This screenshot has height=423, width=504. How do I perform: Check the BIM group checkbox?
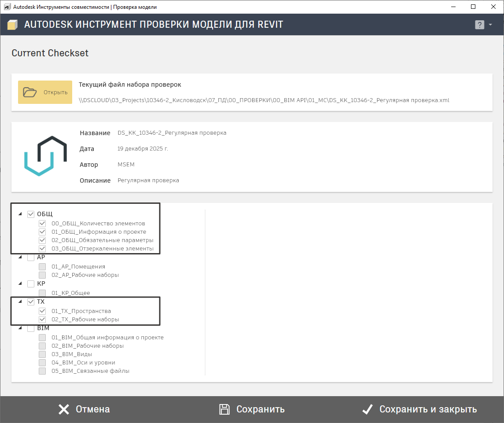[x=31, y=328]
